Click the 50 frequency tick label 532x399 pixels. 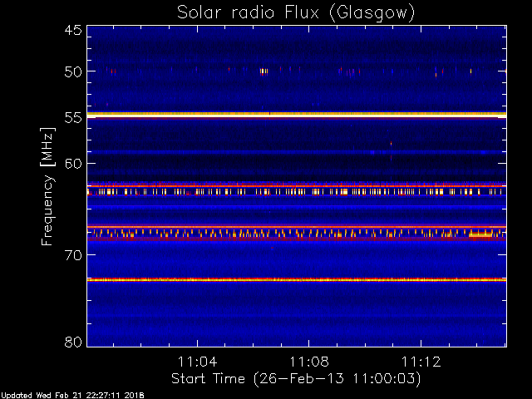[x=73, y=72]
